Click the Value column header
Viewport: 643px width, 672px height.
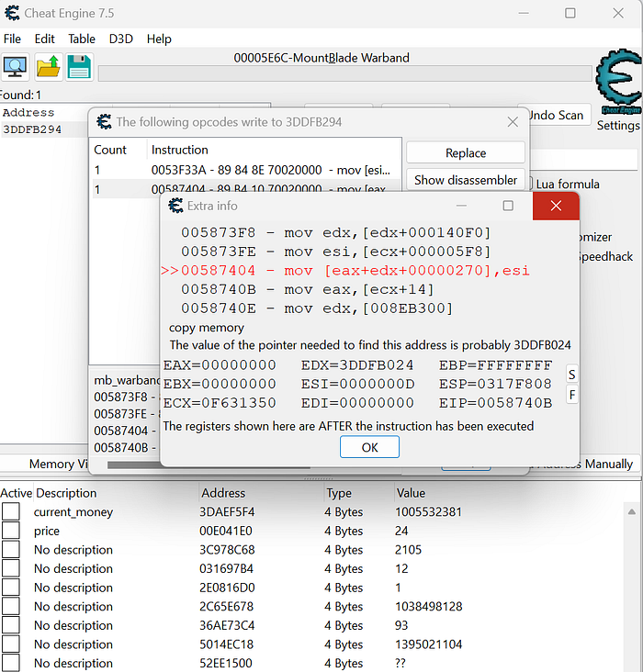point(411,493)
